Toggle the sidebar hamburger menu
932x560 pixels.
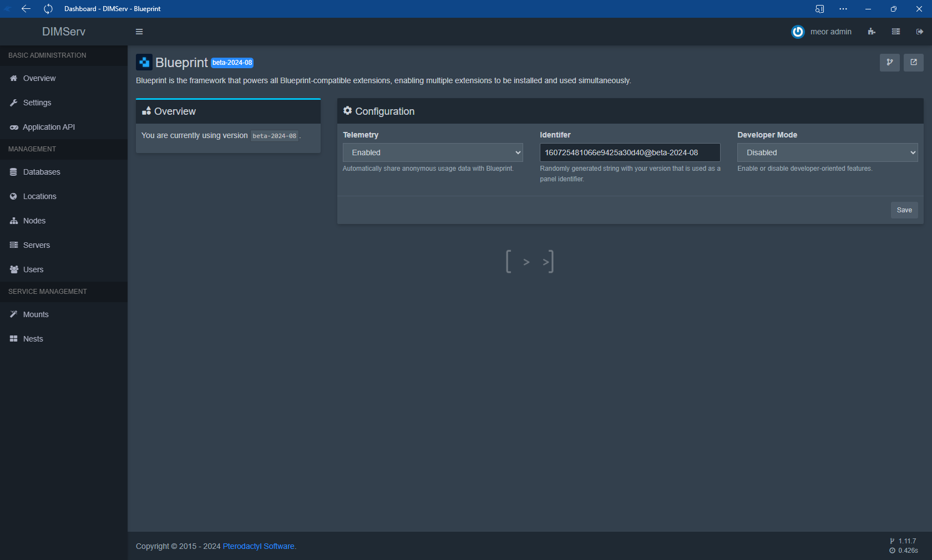(x=139, y=32)
